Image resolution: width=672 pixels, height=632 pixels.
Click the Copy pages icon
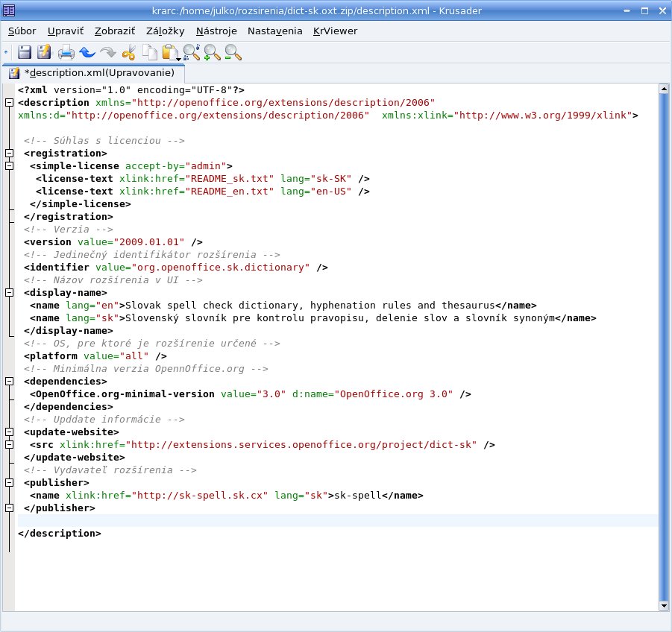(150, 52)
